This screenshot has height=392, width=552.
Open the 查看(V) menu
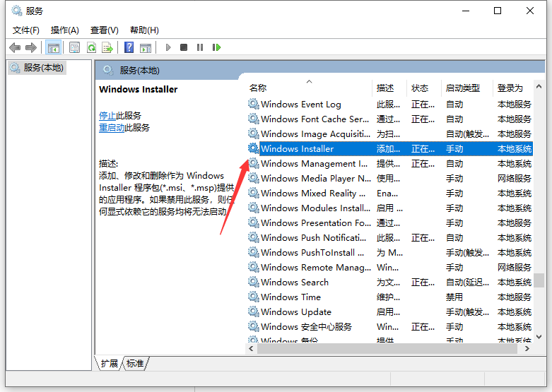pyautogui.click(x=104, y=30)
